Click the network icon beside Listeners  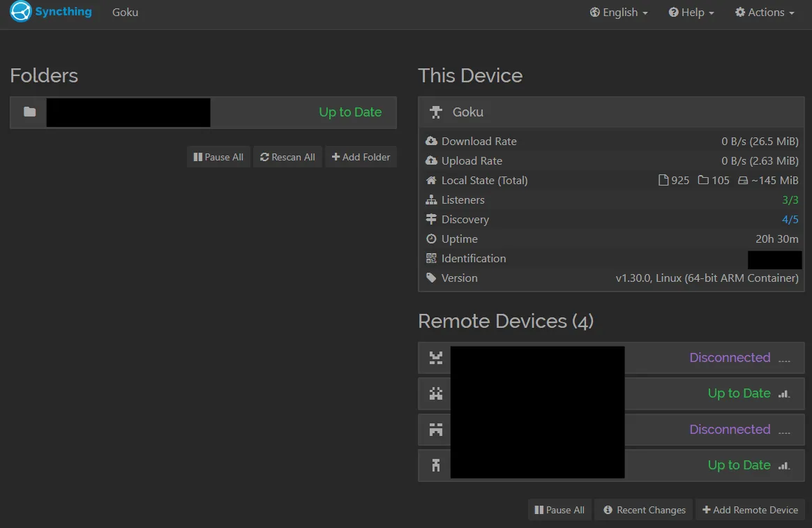tap(431, 199)
